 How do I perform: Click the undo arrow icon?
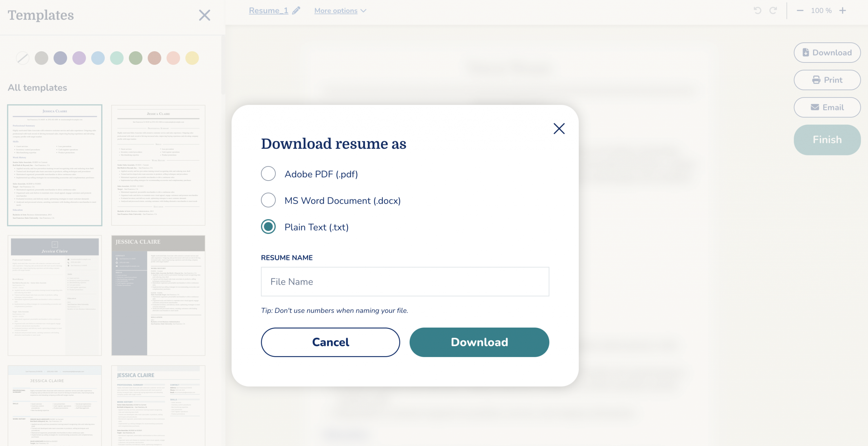[x=757, y=11]
